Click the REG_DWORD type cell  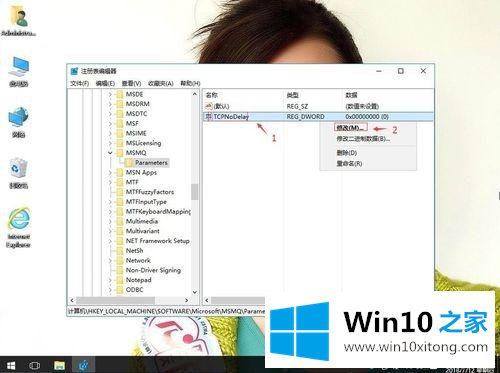pos(305,117)
